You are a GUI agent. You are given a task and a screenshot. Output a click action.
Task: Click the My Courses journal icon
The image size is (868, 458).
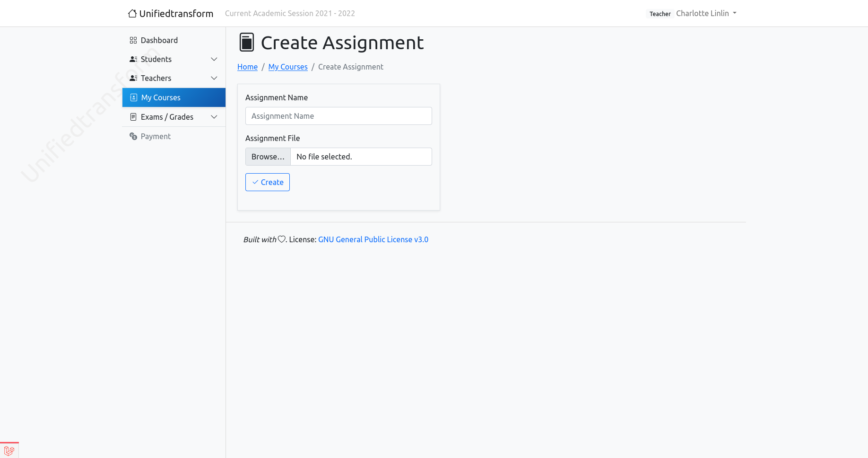(x=134, y=97)
